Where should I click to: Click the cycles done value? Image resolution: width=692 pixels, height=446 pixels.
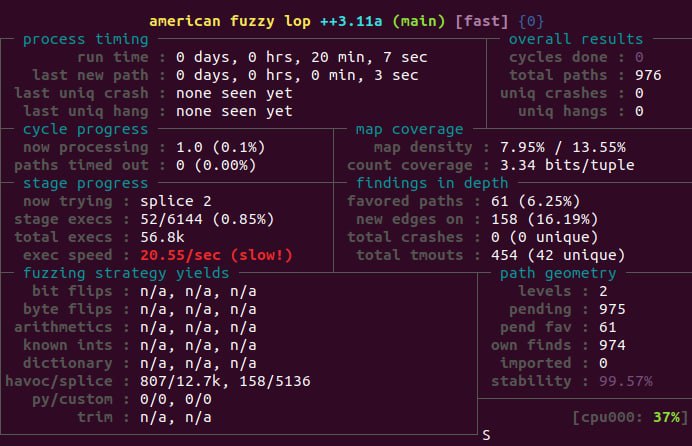pyautogui.click(x=639, y=57)
